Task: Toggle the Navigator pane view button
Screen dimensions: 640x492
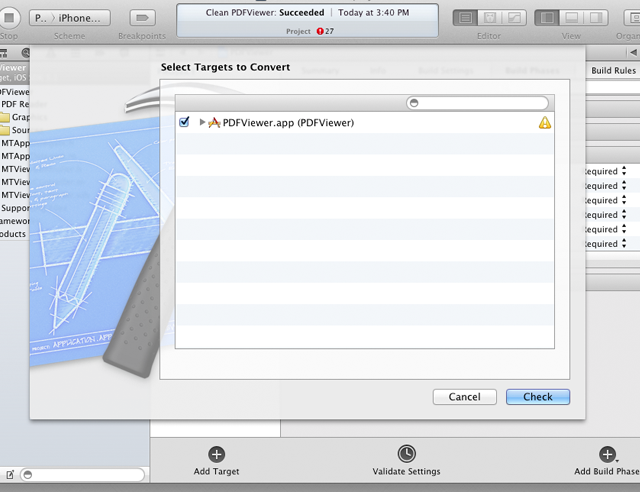Action: pyautogui.click(x=547, y=18)
